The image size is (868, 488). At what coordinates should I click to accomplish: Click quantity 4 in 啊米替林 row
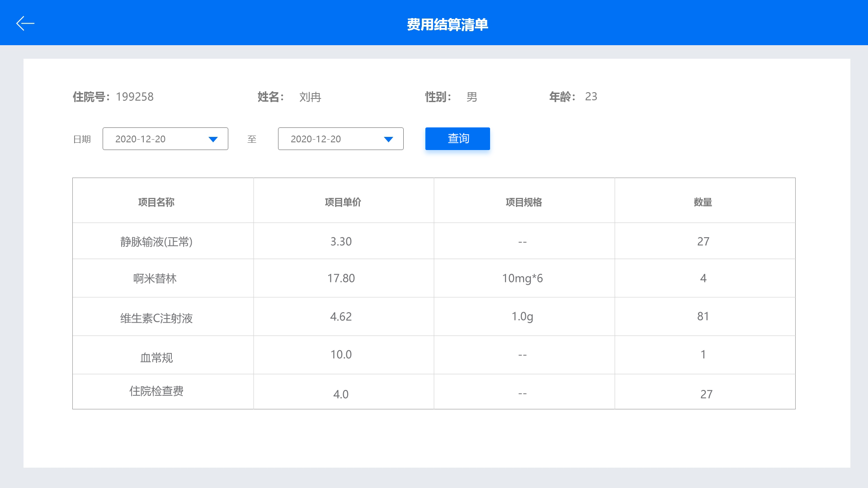(703, 278)
